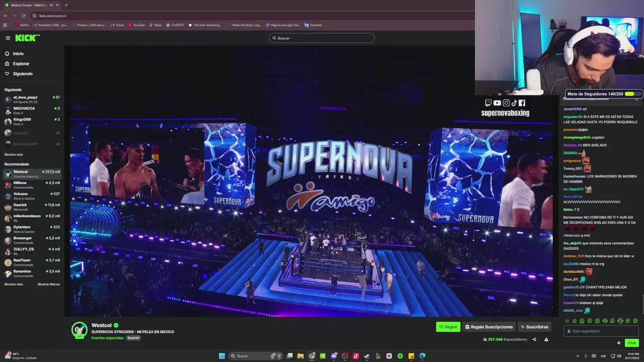Open the hamburger menu beside Kick logo
This screenshot has width=644, height=362.
[8, 38]
